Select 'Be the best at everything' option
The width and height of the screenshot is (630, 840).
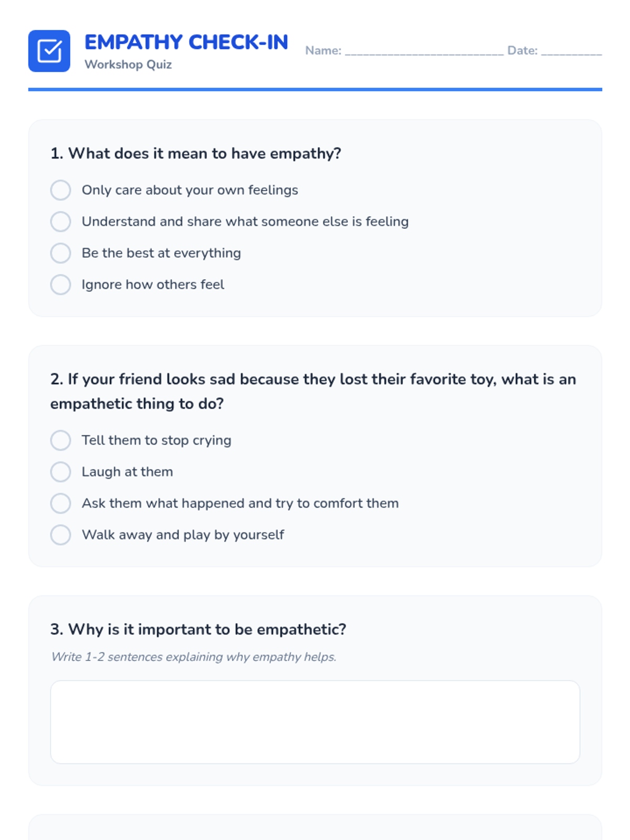60,253
